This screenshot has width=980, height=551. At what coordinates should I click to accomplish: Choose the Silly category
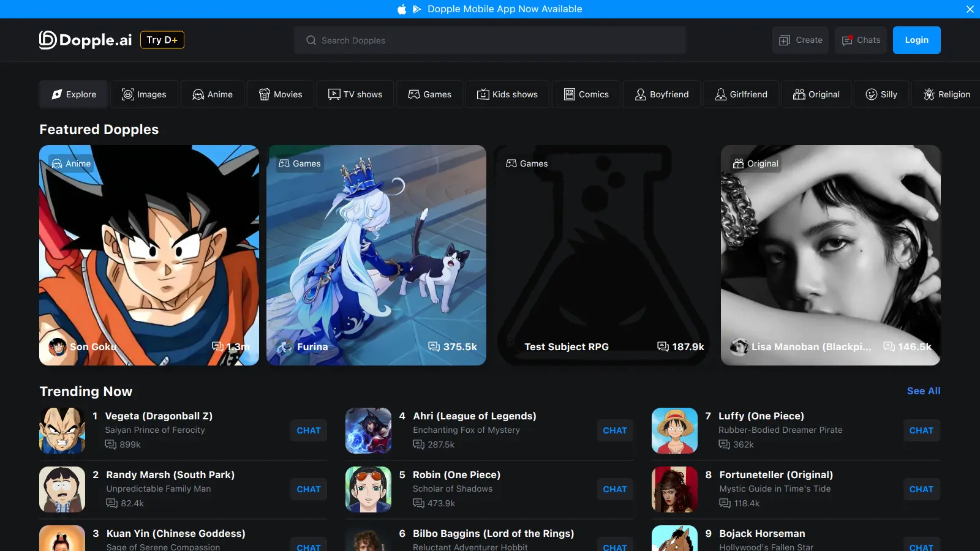tap(881, 94)
